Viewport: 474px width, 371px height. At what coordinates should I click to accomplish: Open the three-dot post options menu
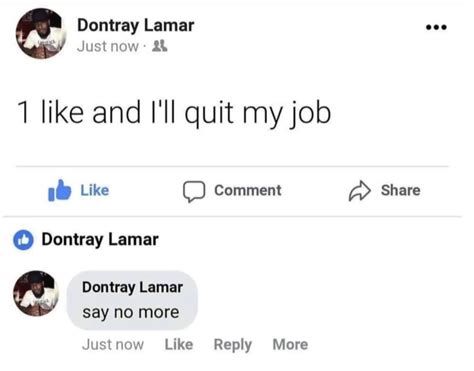coord(436,27)
